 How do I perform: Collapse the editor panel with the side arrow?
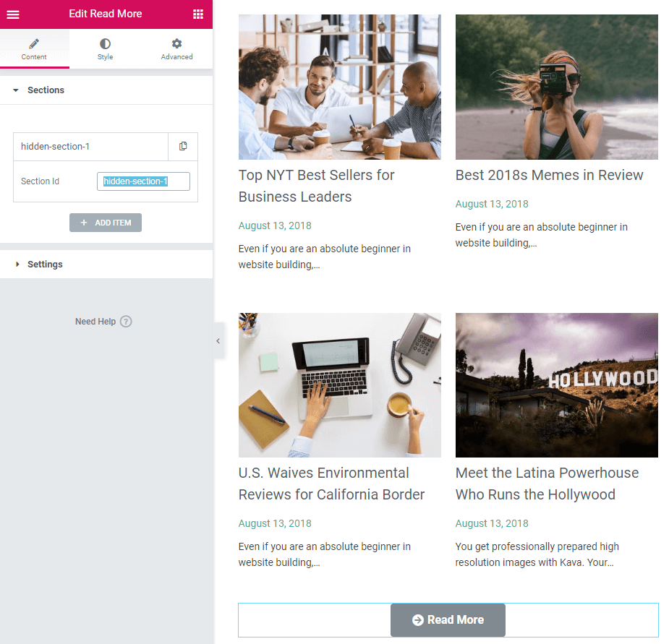click(218, 340)
